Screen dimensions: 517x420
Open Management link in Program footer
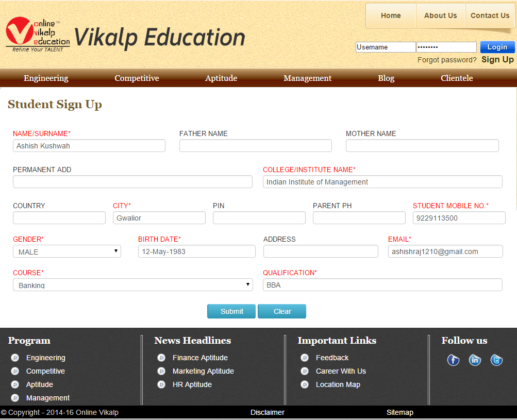(48, 398)
